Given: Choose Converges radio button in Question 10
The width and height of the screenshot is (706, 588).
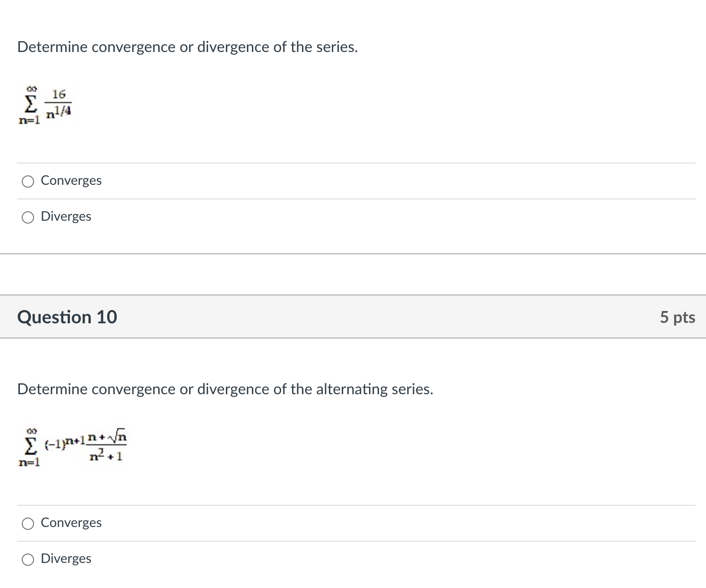Looking at the screenshot, I should (28, 524).
